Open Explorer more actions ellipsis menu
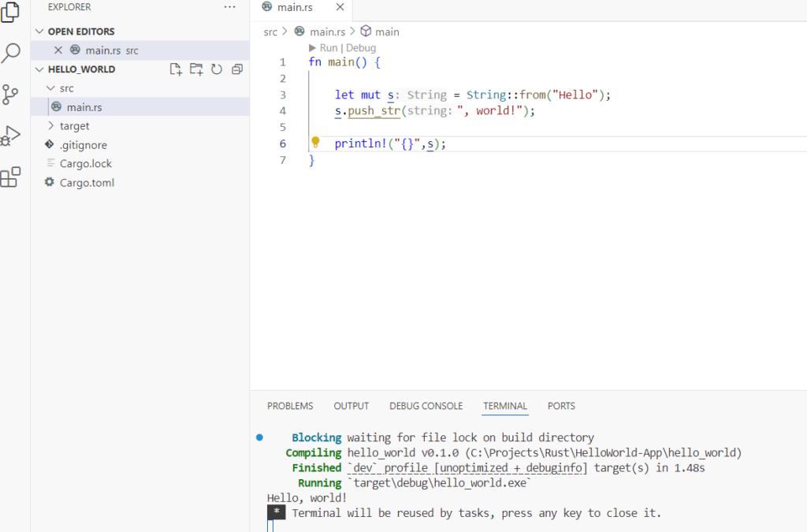Image resolution: width=807 pixels, height=532 pixels. [229, 7]
